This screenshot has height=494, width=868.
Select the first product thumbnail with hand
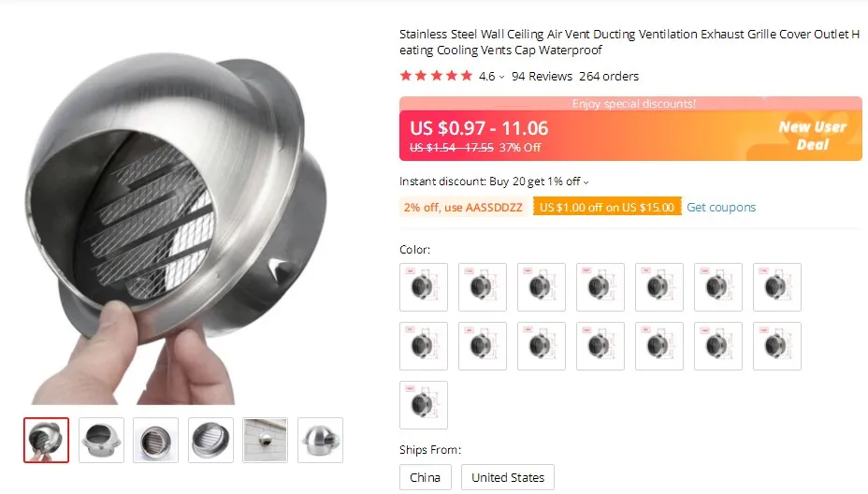(x=47, y=441)
